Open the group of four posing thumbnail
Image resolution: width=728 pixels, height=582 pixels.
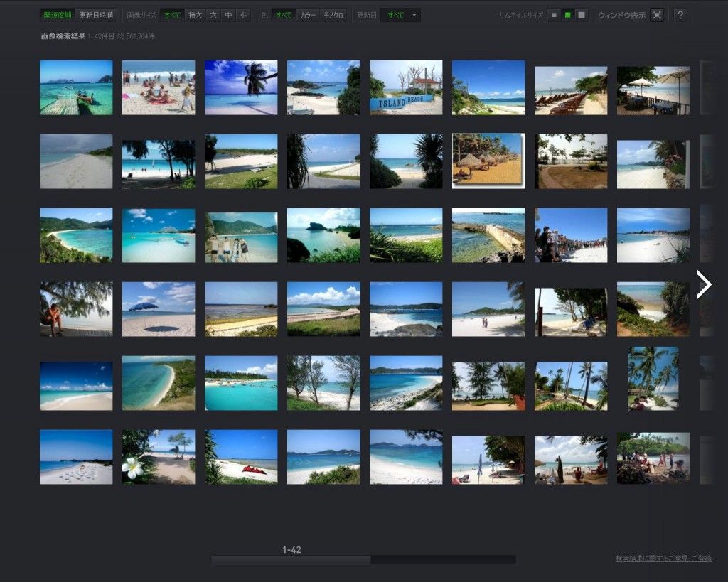tap(241, 237)
